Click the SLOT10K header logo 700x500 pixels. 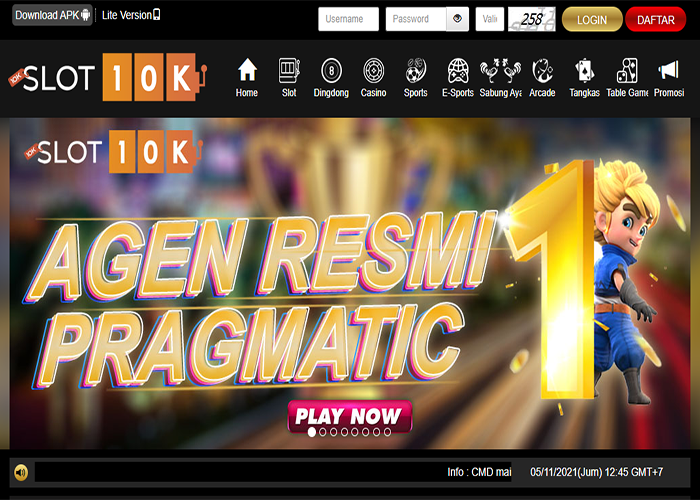108,77
